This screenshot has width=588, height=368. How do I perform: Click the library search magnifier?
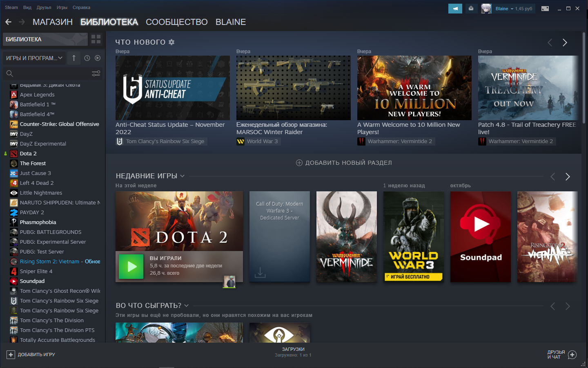pos(10,74)
